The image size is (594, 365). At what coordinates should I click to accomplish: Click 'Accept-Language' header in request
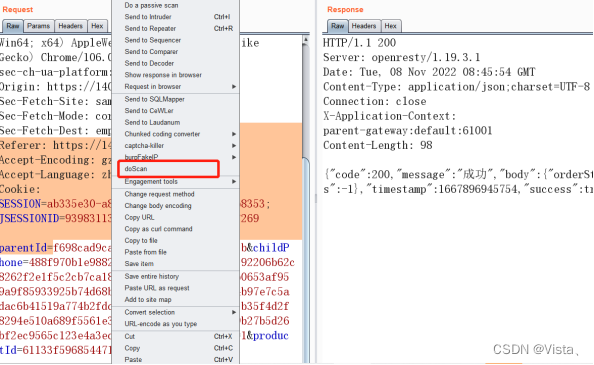pos(55,174)
